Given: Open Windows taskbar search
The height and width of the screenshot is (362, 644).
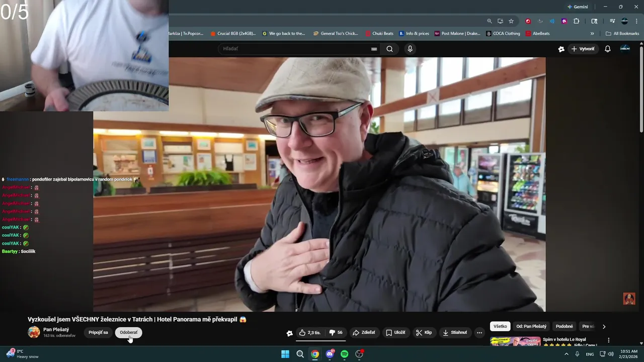Looking at the screenshot, I should tap(300, 354).
